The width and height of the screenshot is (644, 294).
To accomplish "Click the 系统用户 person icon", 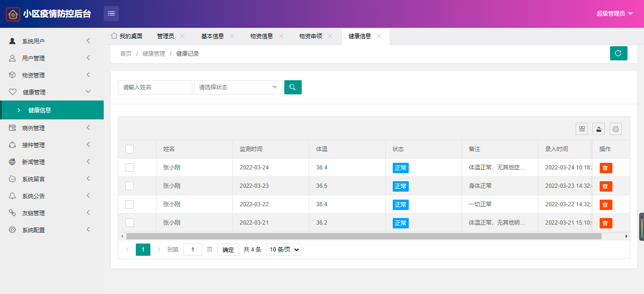I will (12, 41).
